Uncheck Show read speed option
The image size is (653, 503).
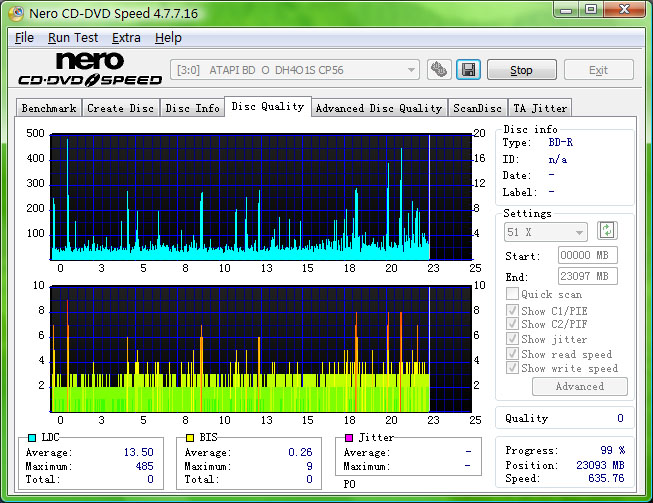[512, 354]
